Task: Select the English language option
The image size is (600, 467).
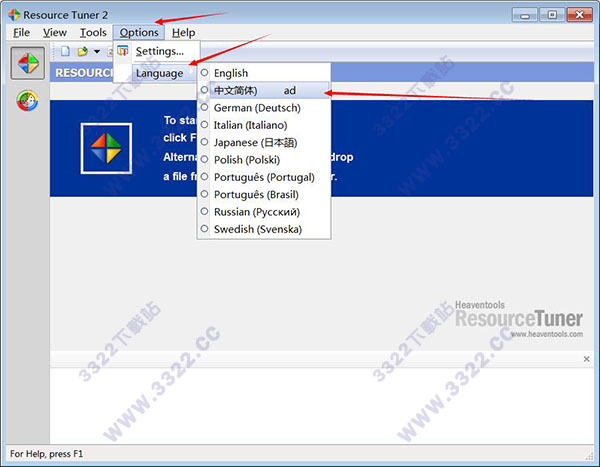Action: 264,73
